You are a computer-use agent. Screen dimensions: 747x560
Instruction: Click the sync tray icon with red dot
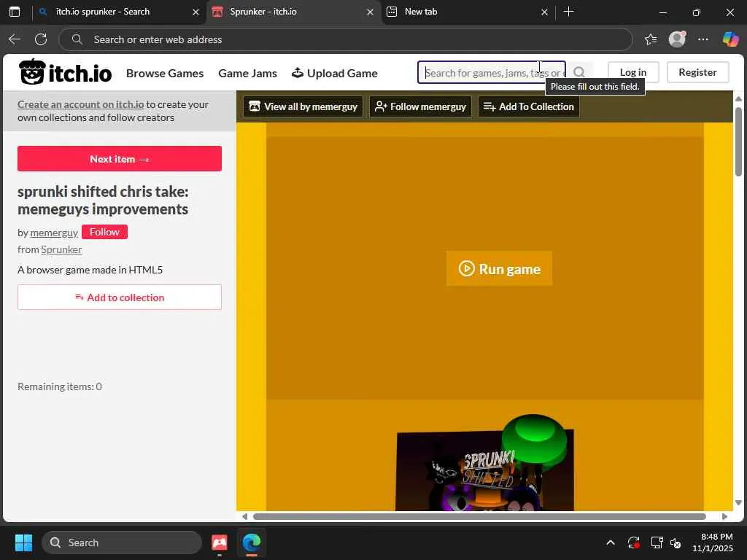634,542
